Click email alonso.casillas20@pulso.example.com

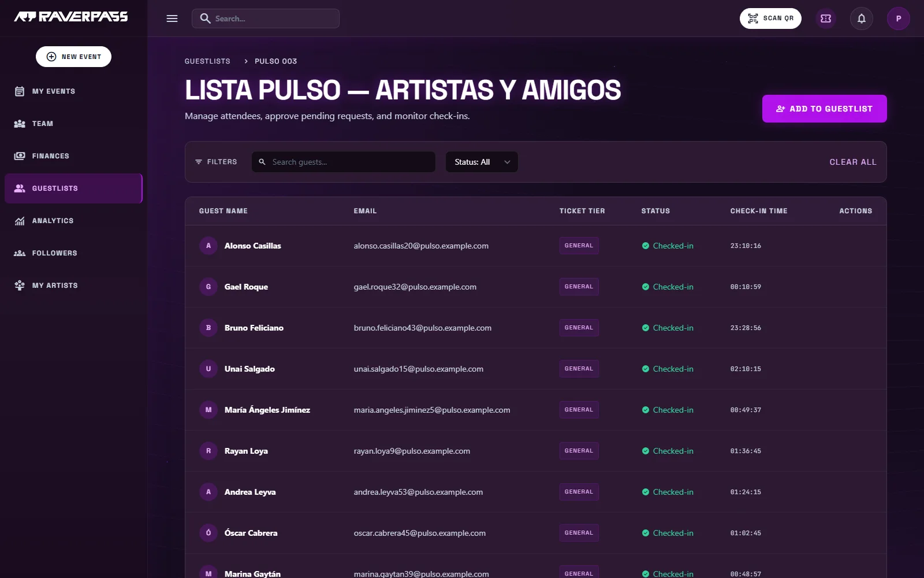421,246
